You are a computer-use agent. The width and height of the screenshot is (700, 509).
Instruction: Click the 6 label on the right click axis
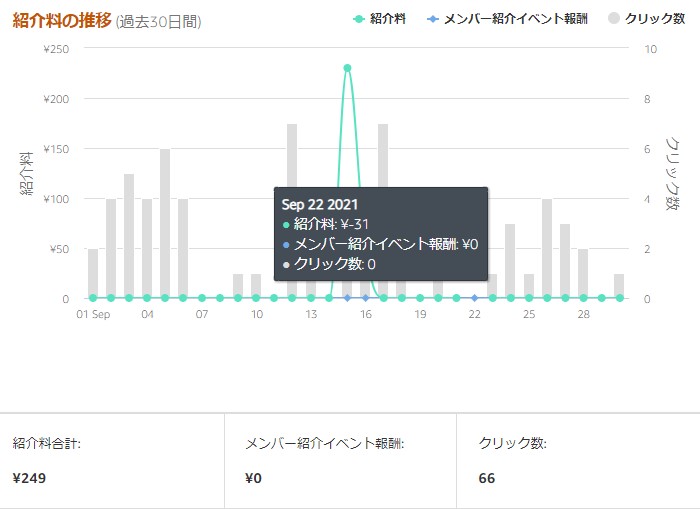[647, 149]
